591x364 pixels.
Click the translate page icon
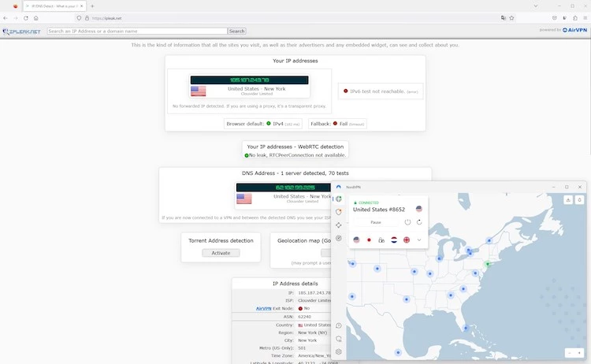click(x=504, y=17)
